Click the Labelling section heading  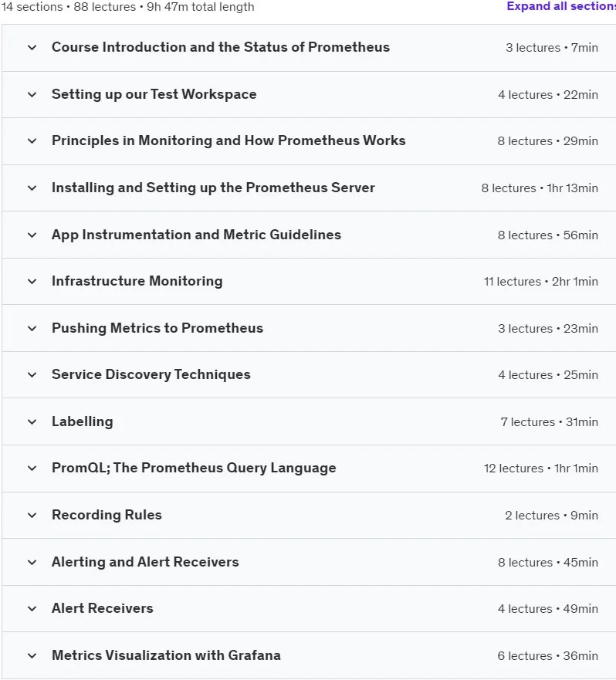pos(83,421)
